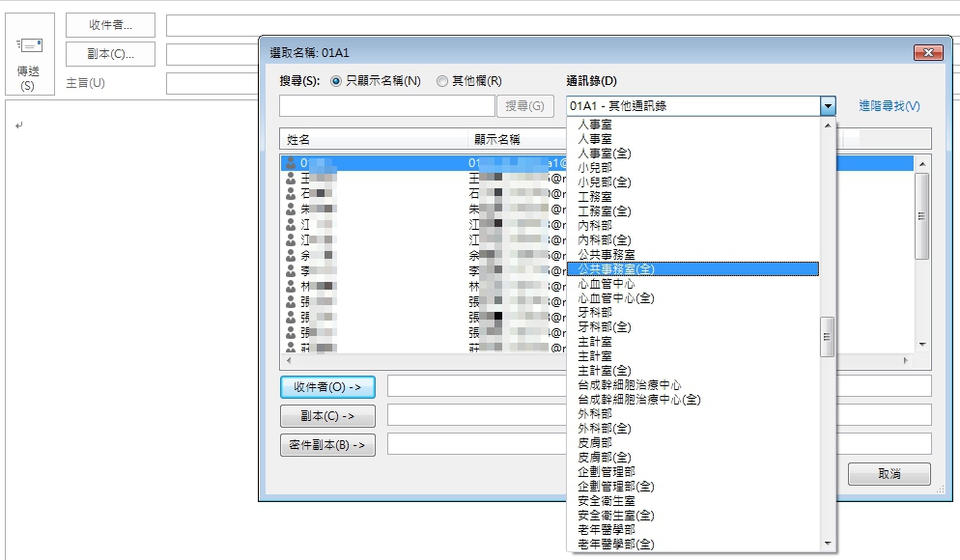
Task: Click the person icon next to the 石 contact
Action: click(292, 193)
